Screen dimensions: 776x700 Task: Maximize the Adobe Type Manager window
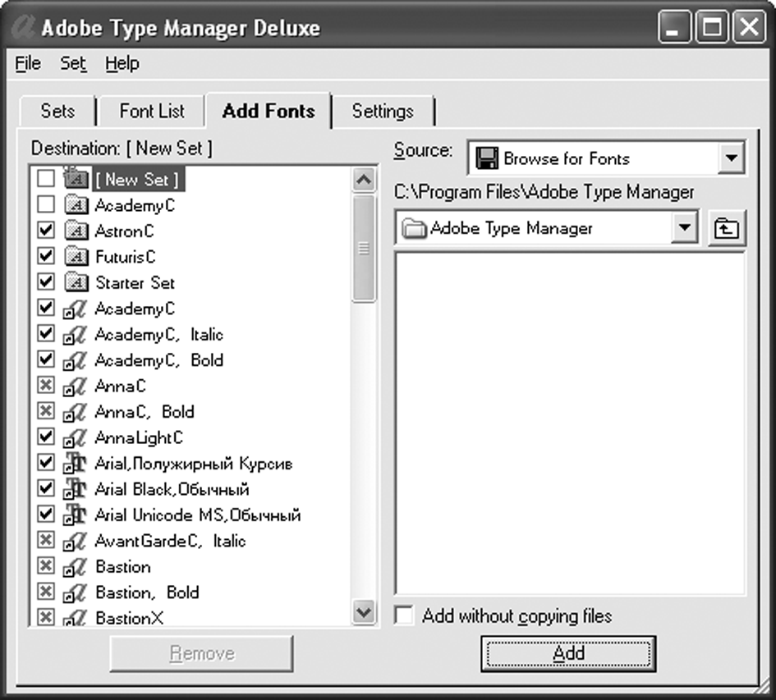(x=712, y=28)
